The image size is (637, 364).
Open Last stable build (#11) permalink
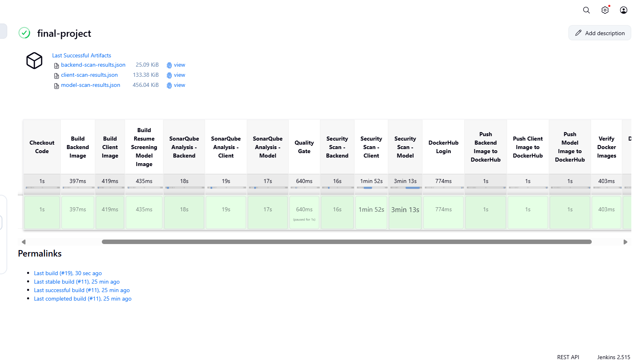pyautogui.click(x=76, y=282)
